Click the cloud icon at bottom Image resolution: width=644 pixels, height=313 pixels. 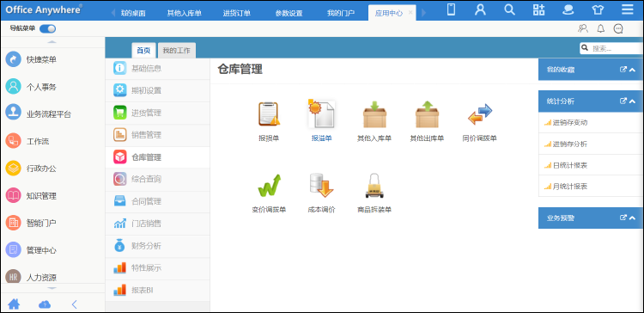point(45,304)
